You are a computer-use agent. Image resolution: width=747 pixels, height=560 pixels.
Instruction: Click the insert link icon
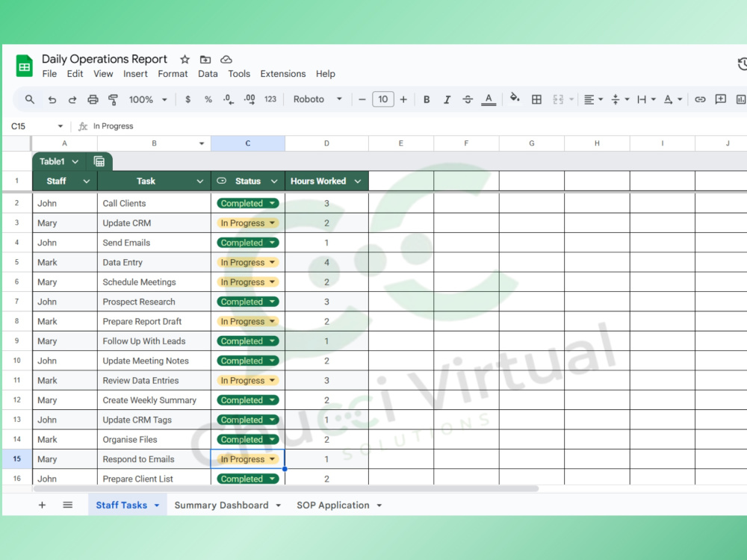[700, 99]
